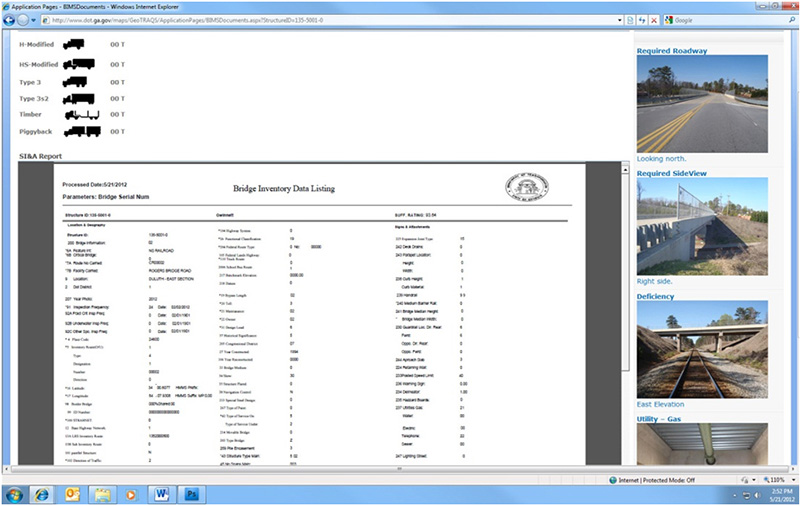The width and height of the screenshot is (800, 506).
Task: Click the Bridge Inventory Data Listing title
Action: click(x=284, y=188)
